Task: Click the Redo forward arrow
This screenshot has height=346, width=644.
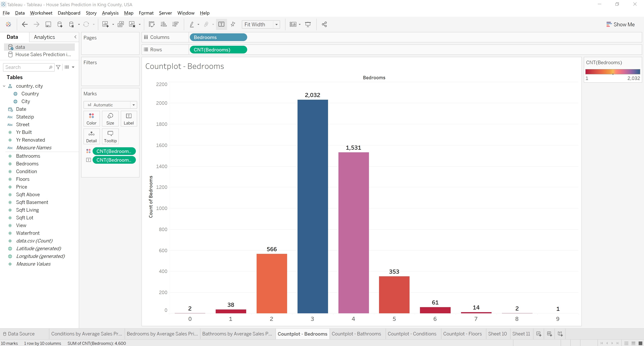Action: click(37, 24)
